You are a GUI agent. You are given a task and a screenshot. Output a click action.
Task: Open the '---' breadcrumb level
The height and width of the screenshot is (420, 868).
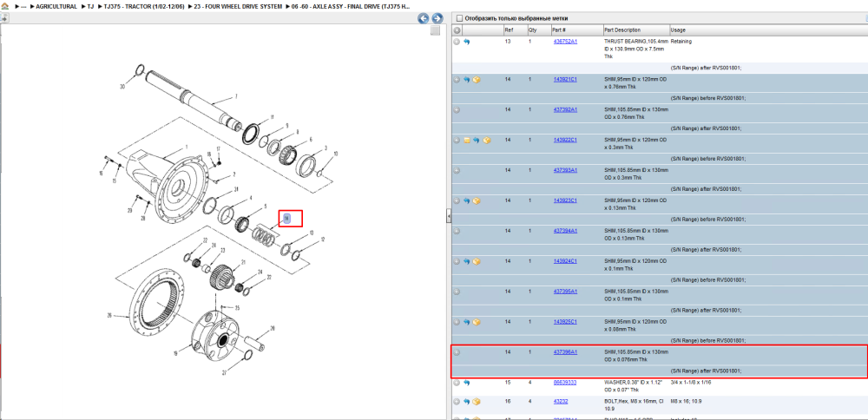[23, 7]
